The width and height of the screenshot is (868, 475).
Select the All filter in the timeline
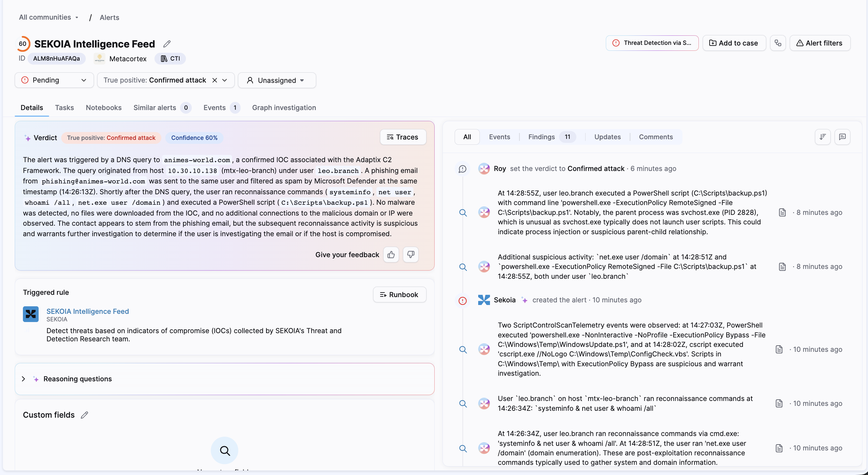pyautogui.click(x=467, y=137)
